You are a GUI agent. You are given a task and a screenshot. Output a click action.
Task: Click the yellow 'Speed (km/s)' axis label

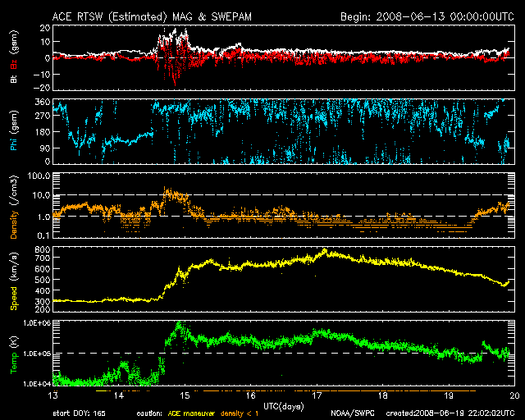[x=14, y=281]
